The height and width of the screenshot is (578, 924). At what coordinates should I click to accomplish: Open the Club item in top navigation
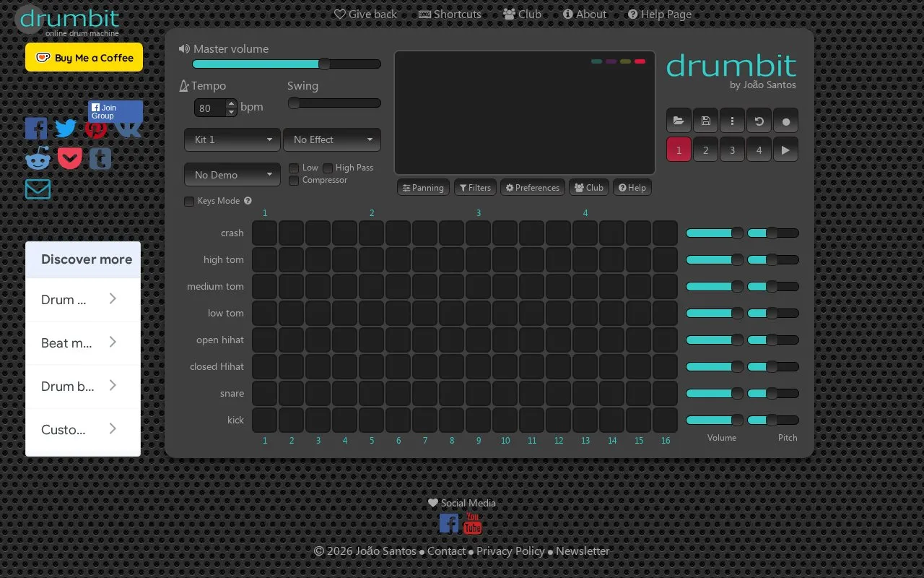(x=522, y=14)
